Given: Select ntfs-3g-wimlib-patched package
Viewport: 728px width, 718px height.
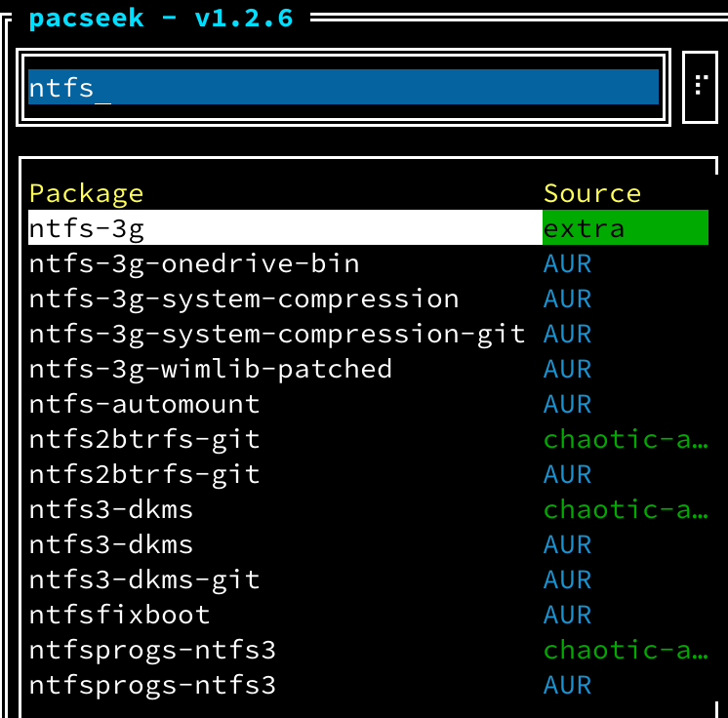Looking at the screenshot, I should 211,369.
